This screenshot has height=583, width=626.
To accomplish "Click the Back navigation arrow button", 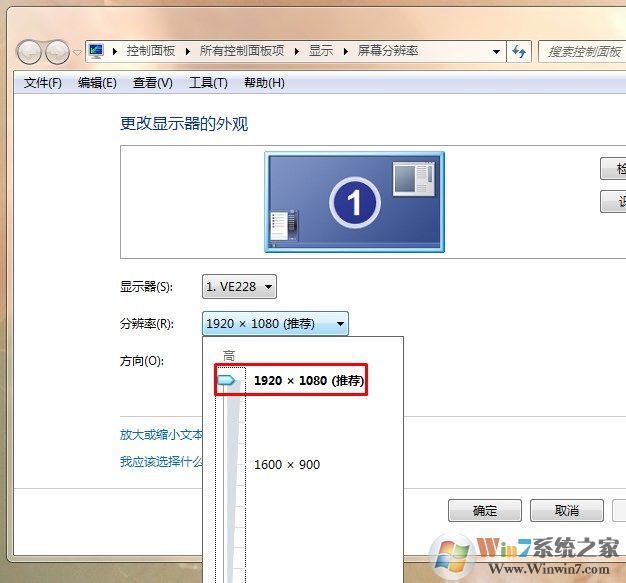I will pos(30,51).
